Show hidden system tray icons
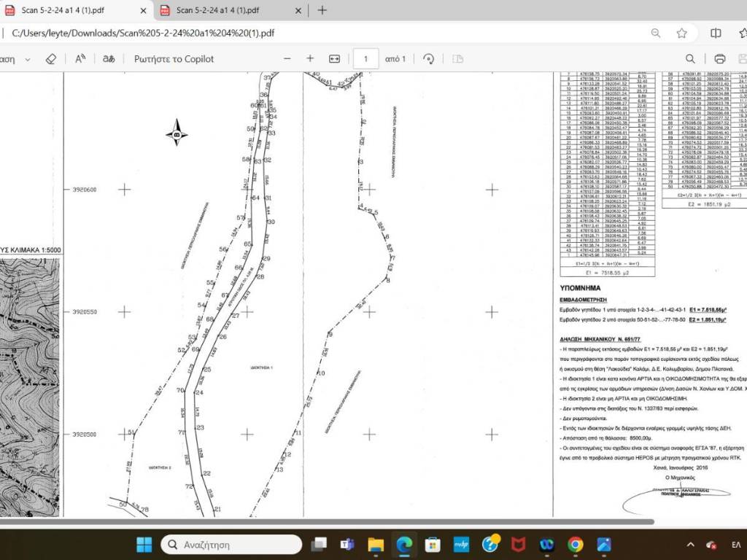 click(690, 545)
